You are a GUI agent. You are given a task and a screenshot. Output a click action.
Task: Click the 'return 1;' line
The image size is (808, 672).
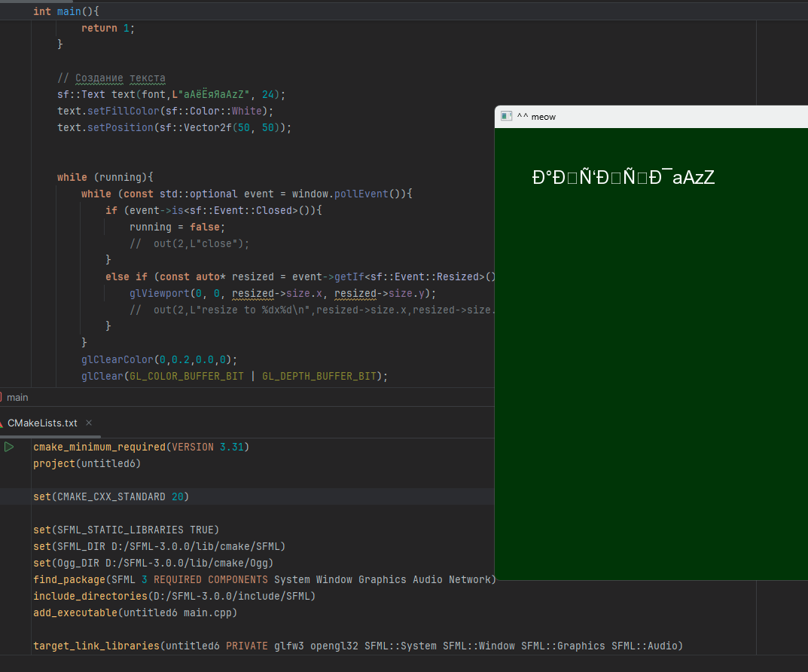tap(108, 29)
